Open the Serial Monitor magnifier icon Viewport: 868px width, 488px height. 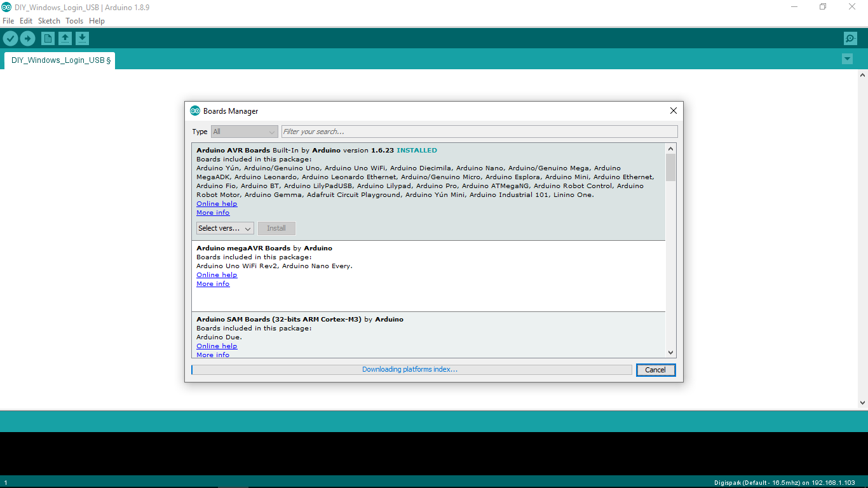tap(850, 39)
